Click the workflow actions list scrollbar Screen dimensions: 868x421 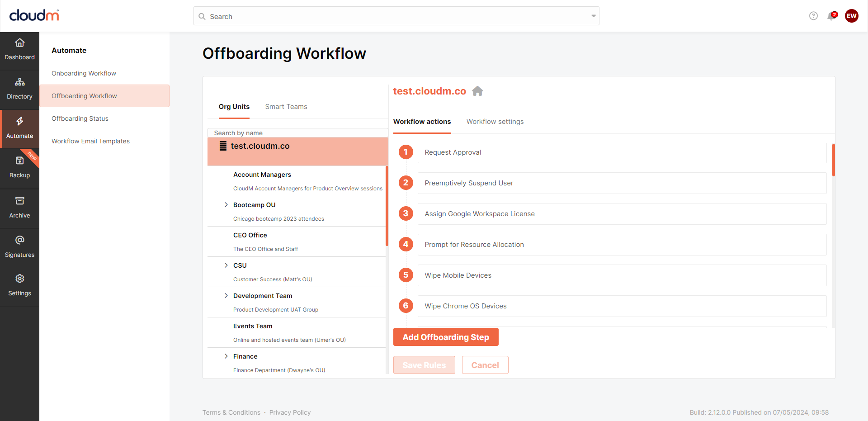click(x=833, y=160)
